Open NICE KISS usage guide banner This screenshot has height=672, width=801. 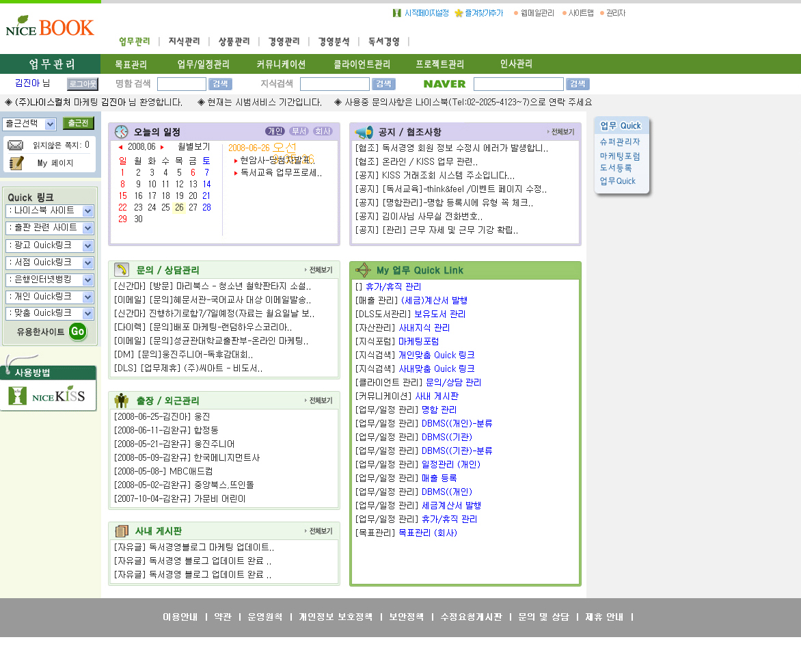click(49, 395)
